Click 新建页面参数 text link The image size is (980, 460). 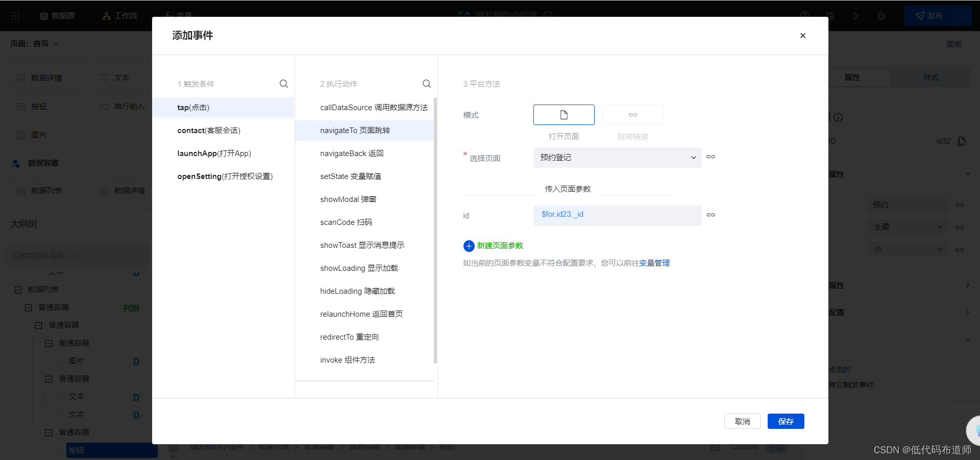pyautogui.click(x=500, y=246)
